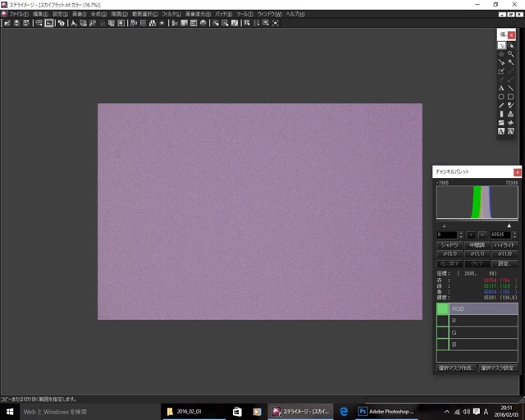
Task: Open the volume icon in system tray
Action: pos(467,412)
